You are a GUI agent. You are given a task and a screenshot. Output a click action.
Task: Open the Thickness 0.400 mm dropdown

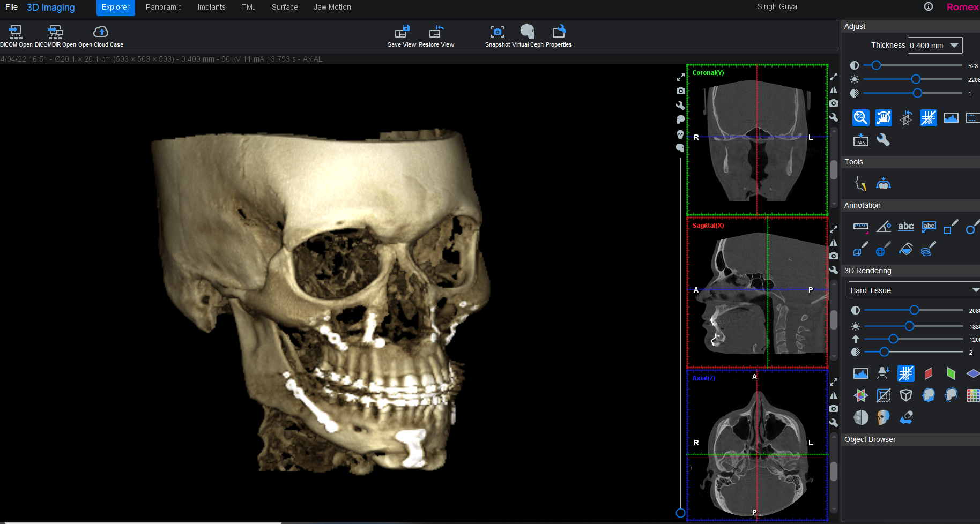(x=935, y=46)
